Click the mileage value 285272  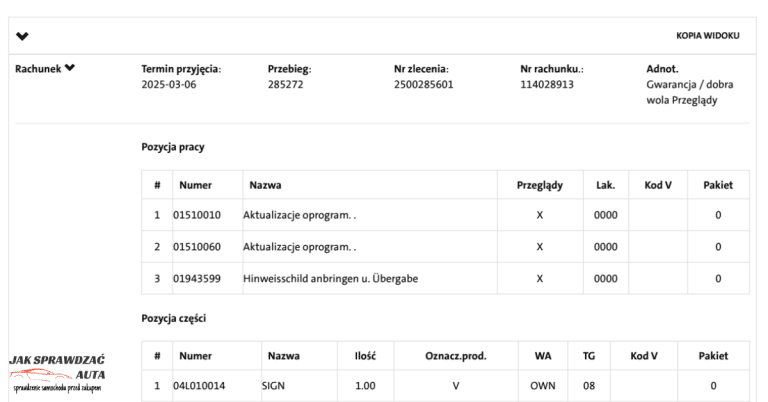[285, 85]
